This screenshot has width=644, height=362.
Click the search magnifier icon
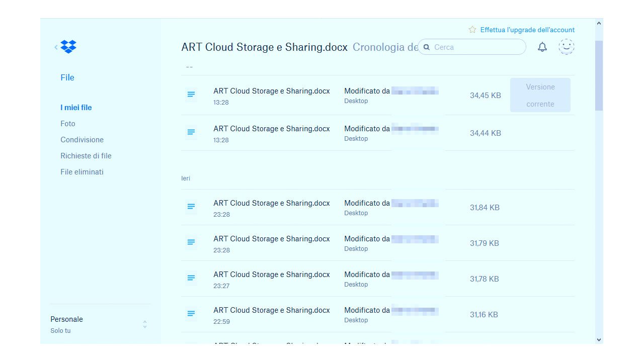427,47
